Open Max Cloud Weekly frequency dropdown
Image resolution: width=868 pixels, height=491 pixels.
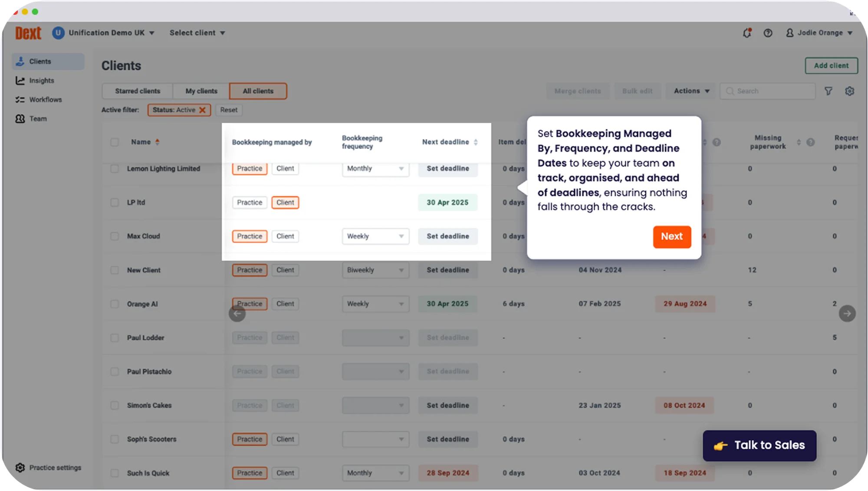pyautogui.click(x=375, y=236)
